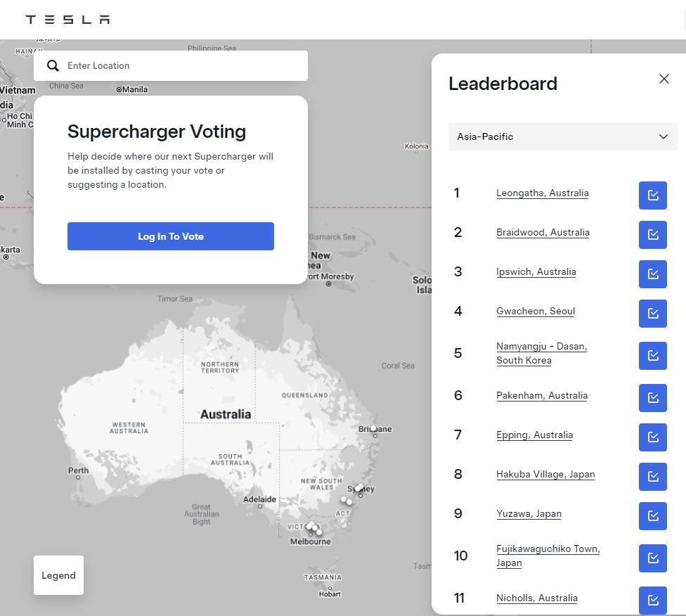
Task: Close the Leaderboard panel
Action: coord(664,79)
